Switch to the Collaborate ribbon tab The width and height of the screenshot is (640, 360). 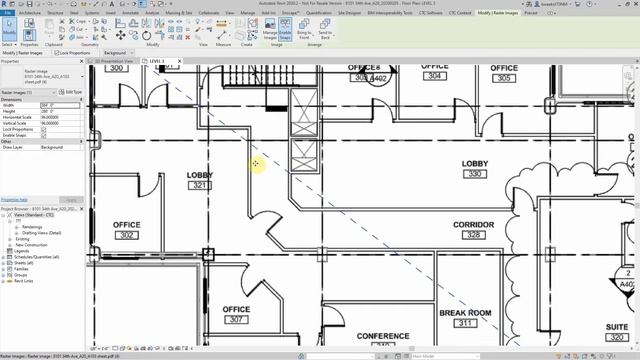209,13
